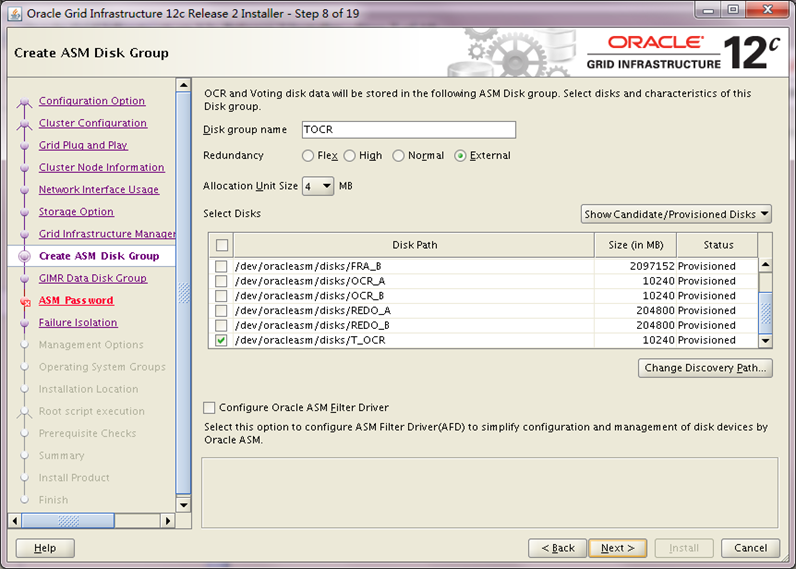796x569 pixels.
Task: Click sidebar horizontal scrollbar left arrow
Action: (15, 520)
